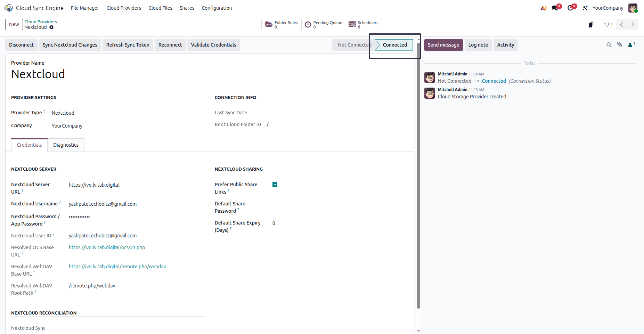Switch to Diagnostics tab
644x334 pixels.
pos(66,145)
